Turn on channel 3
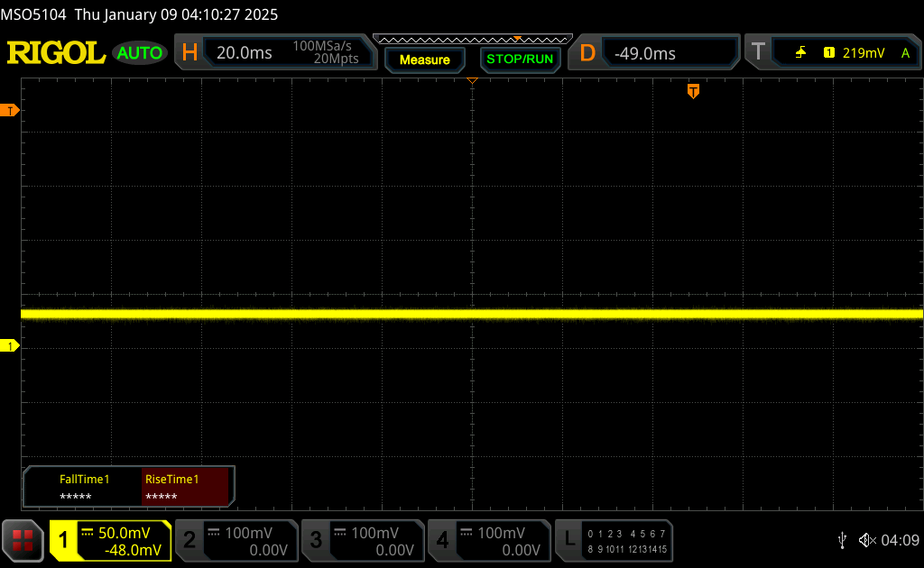Screen dimensions: 924x568 click(x=361, y=540)
